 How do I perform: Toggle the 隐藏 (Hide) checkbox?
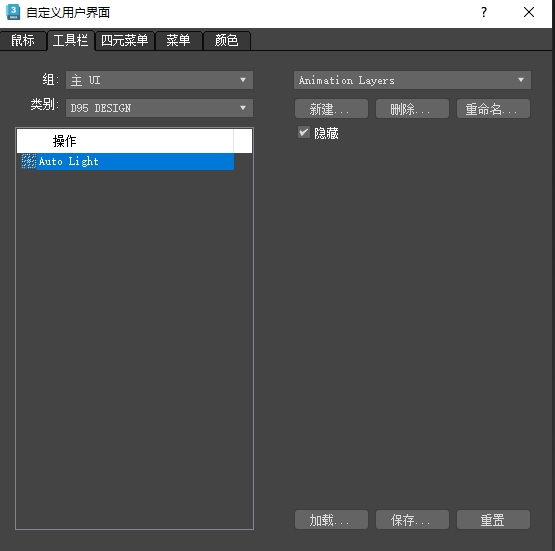(304, 133)
